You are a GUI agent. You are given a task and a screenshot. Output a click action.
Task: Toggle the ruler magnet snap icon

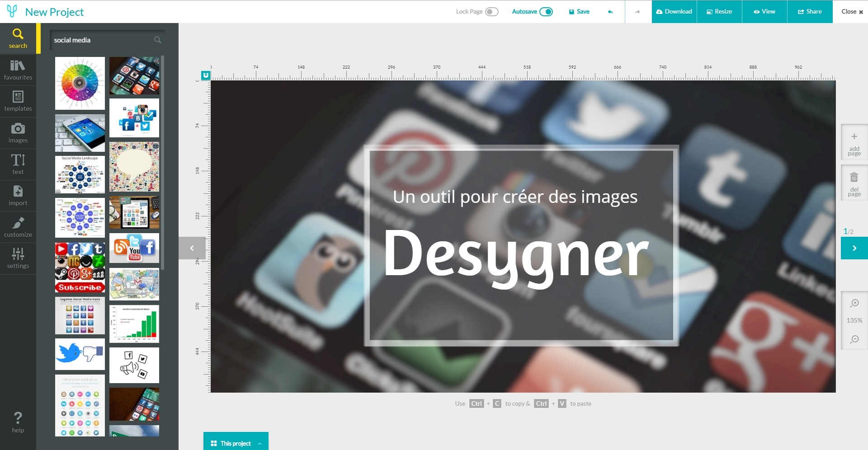point(206,75)
